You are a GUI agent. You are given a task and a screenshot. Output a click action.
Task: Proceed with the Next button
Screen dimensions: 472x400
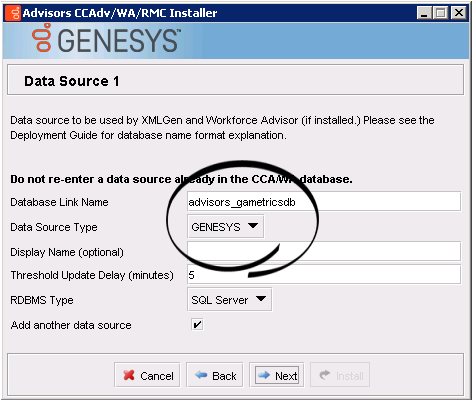[x=277, y=375]
